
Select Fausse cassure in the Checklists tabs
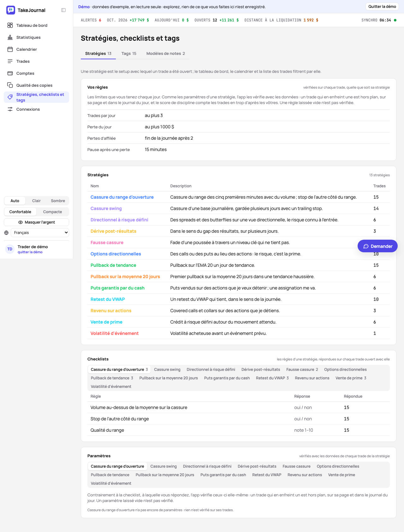pyautogui.click(x=302, y=370)
